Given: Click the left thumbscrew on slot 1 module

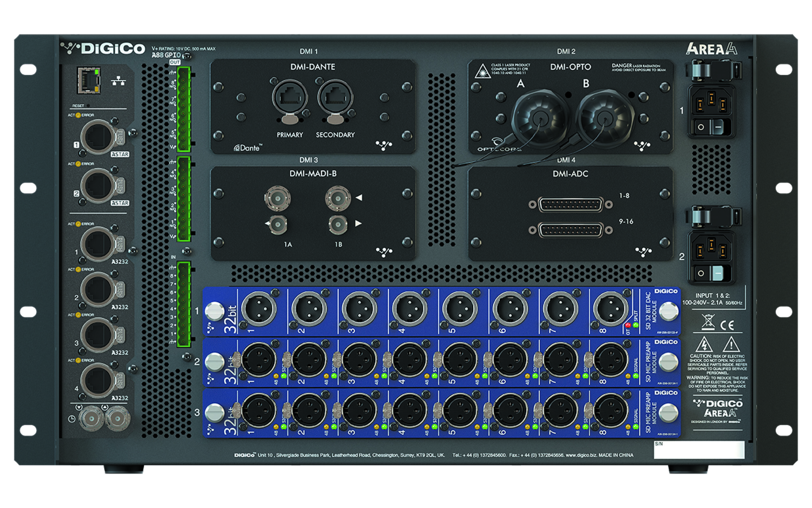Looking at the screenshot, I should click(x=214, y=311).
